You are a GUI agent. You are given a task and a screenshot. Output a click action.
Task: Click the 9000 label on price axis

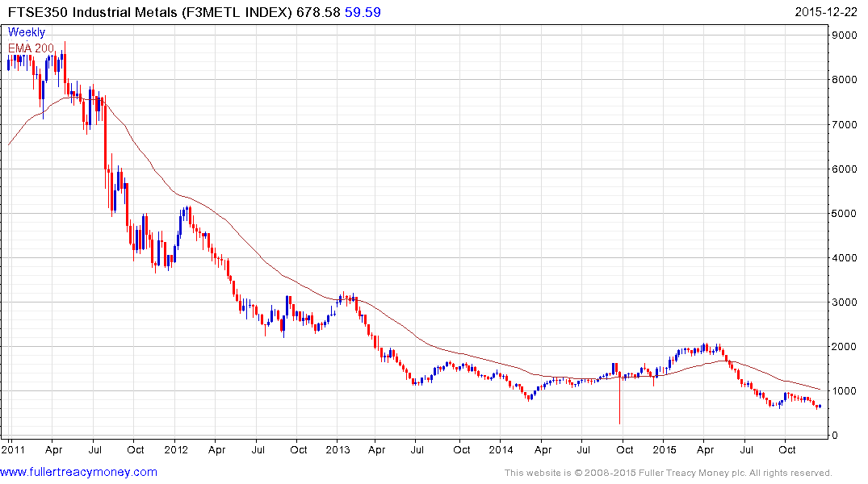[x=845, y=35]
